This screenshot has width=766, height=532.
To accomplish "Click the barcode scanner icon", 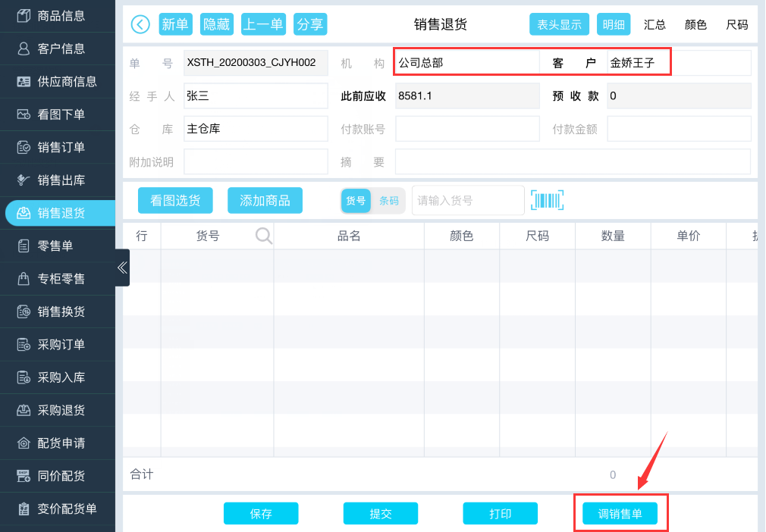I will (x=547, y=200).
